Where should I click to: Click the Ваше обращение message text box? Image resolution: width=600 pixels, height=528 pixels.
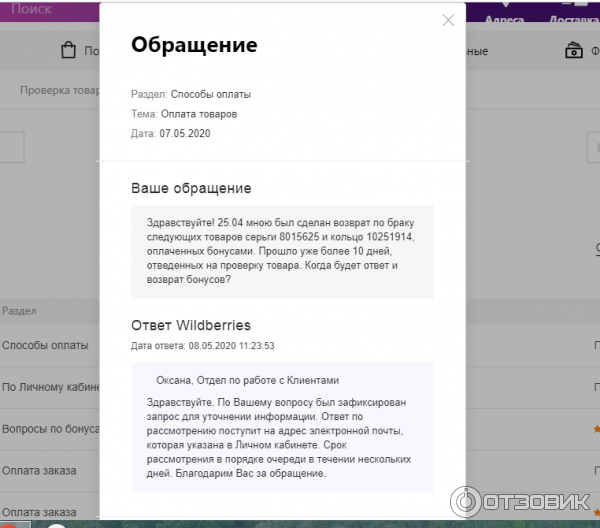pos(282,251)
